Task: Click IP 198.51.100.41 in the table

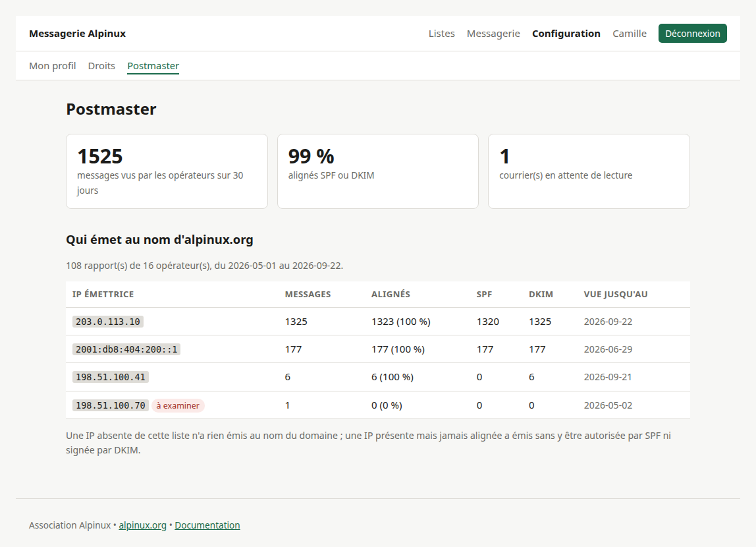Action: point(111,377)
